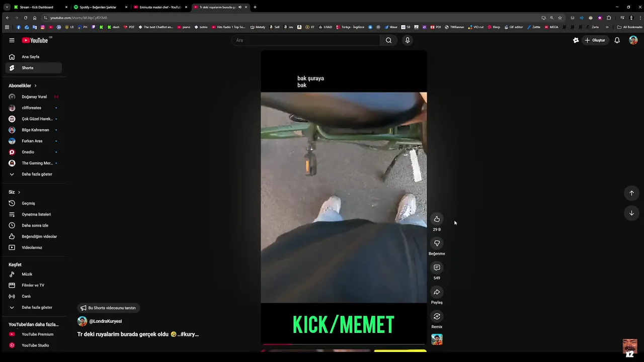This screenshot has height=362, width=644.
Task: Reload the page
Action: click(x=26, y=18)
